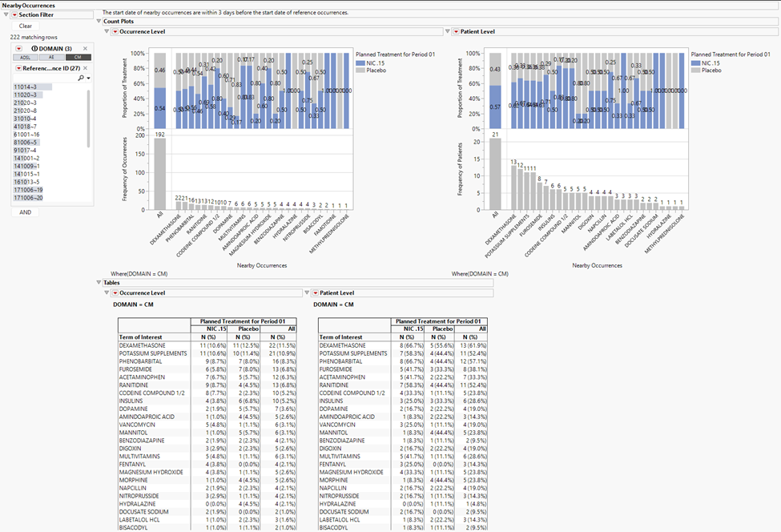Open Tables Patient Level red triangle menu
This screenshot has width=781, height=532.
[316, 293]
